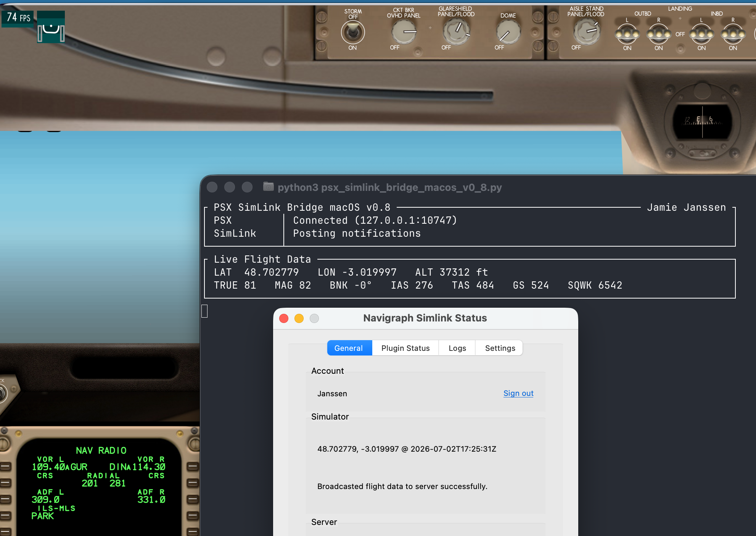Turn the DOME light knob

pyautogui.click(x=508, y=32)
